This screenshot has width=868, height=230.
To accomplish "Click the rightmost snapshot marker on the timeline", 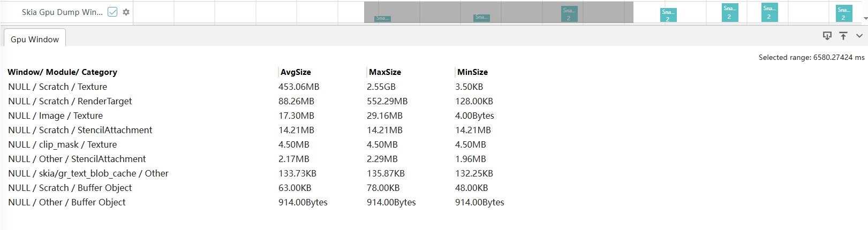I will coord(843,13).
